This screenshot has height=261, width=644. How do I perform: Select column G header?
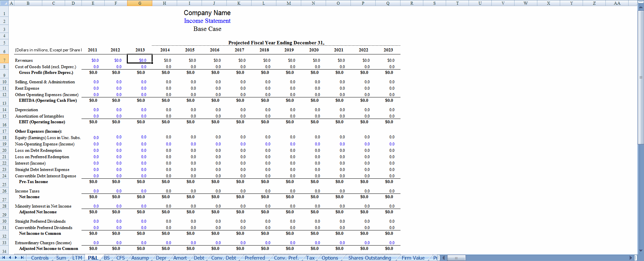(x=140, y=3)
